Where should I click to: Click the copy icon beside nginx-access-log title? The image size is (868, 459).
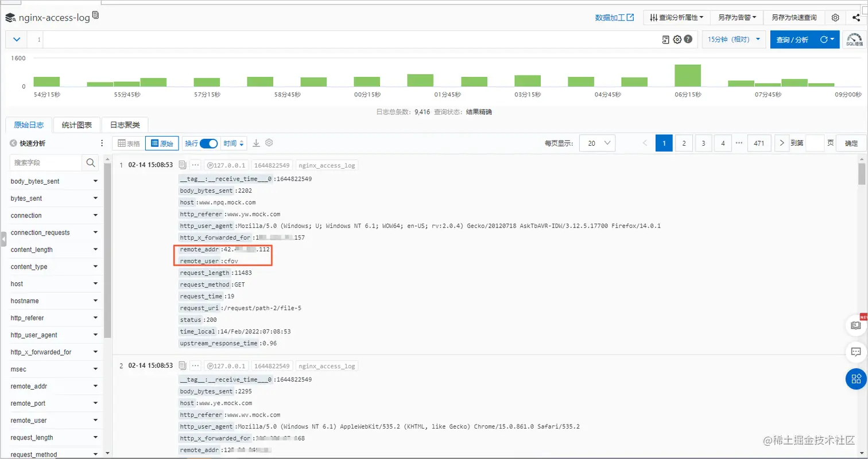point(95,15)
